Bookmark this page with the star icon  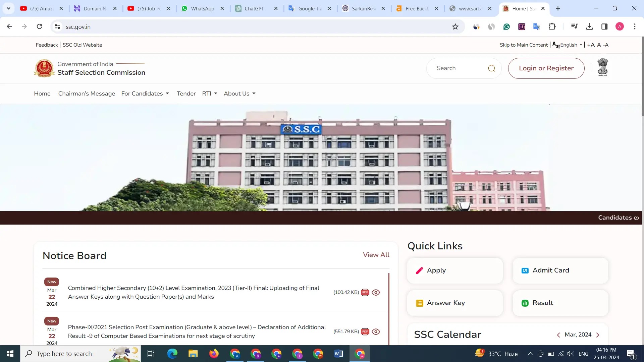[x=455, y=27]
